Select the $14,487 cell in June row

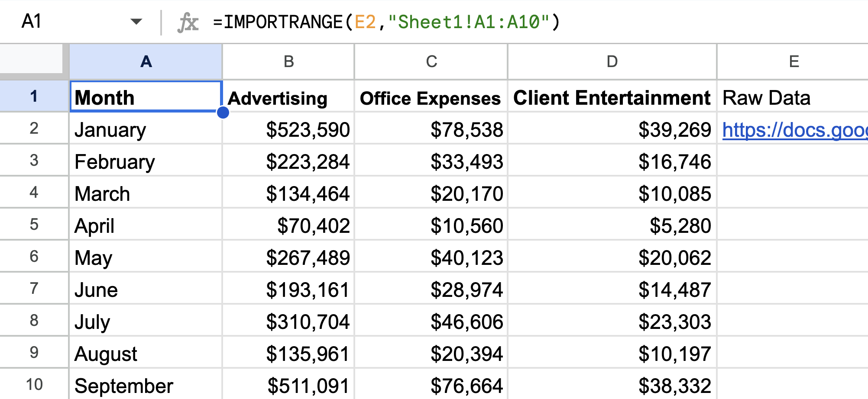click(612, 288)
